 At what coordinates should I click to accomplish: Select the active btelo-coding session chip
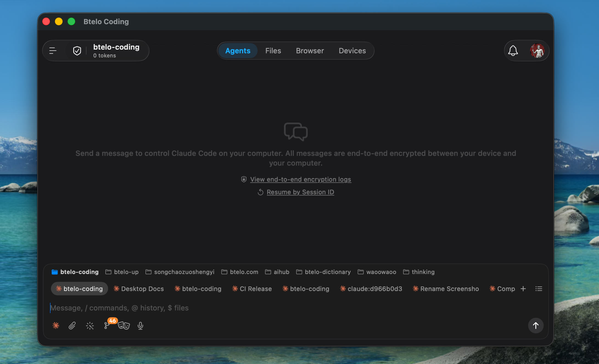coord(79,289)
